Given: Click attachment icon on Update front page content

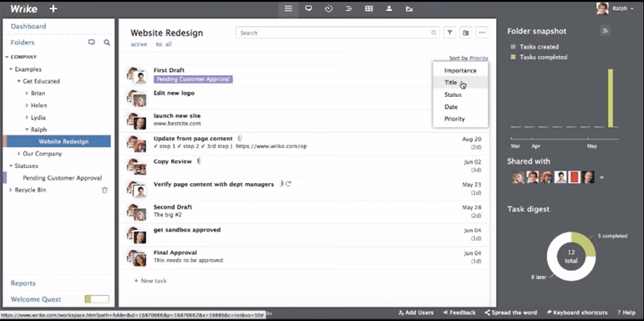Looking at the screenshot, I should click(240, 138).
